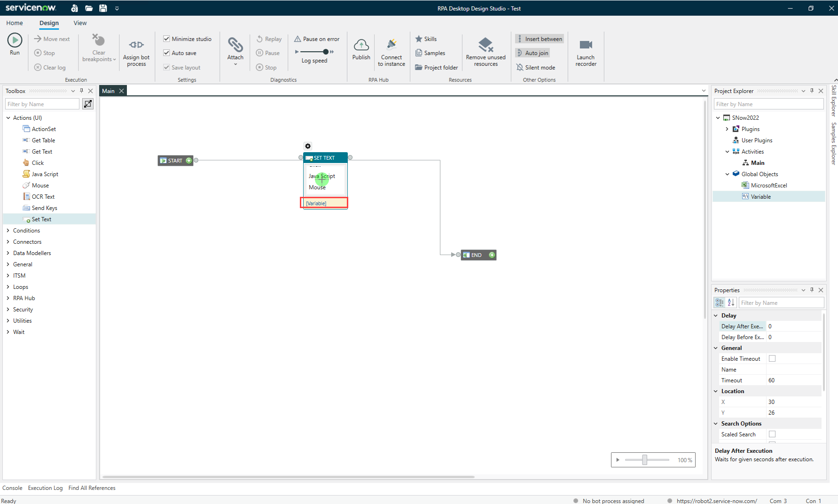Show properties by category
The height and width of the screenshot is (504, 838).
(720, 303)
